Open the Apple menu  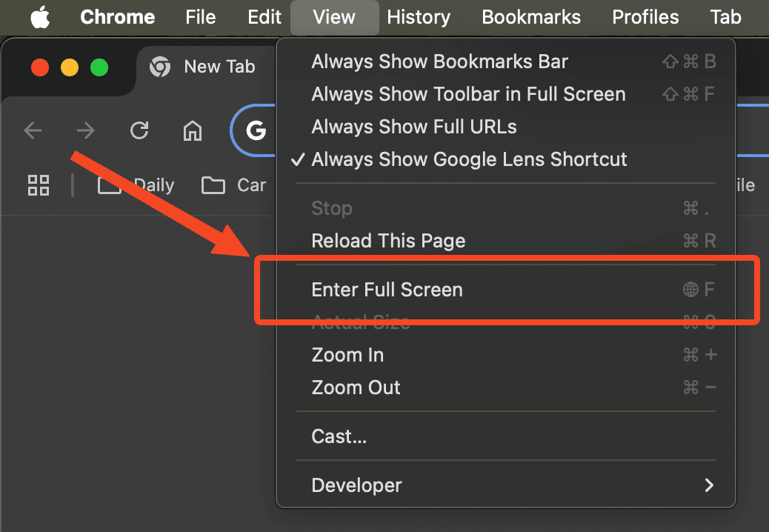40,17
